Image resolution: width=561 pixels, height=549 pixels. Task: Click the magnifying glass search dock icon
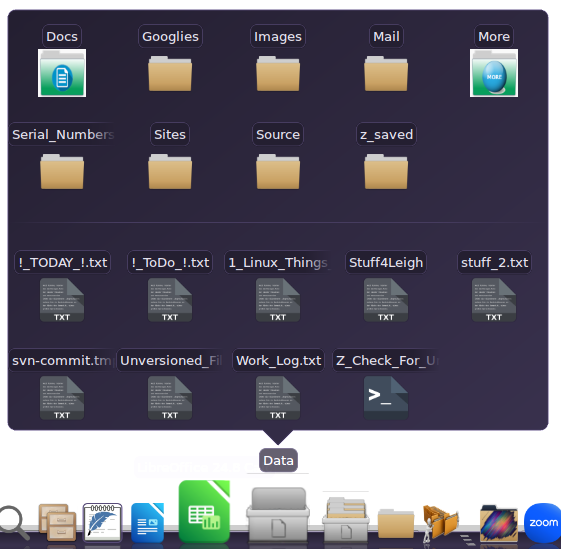click(14, 523)
